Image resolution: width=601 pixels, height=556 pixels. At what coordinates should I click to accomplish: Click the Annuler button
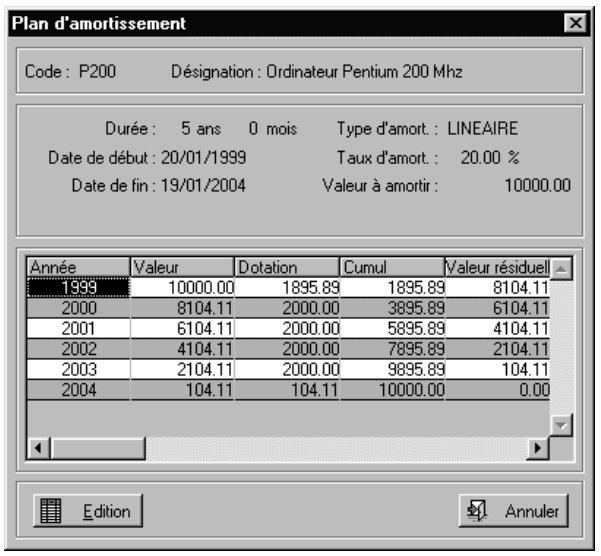(514, 511)
